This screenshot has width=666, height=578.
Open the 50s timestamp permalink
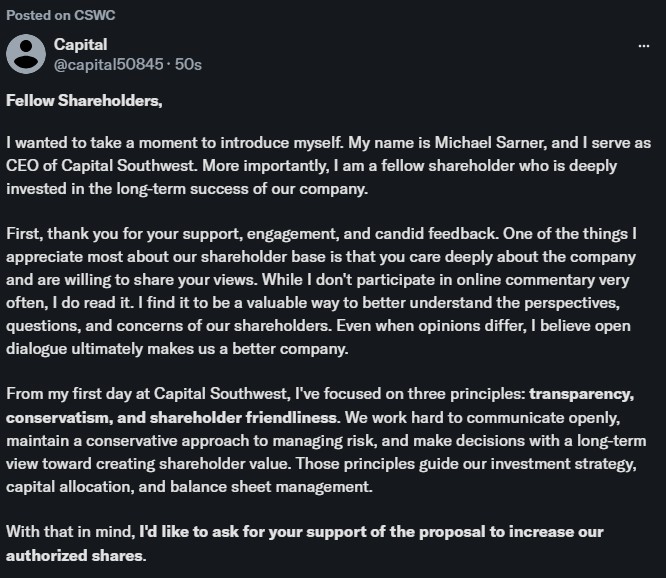coord(188,65)
